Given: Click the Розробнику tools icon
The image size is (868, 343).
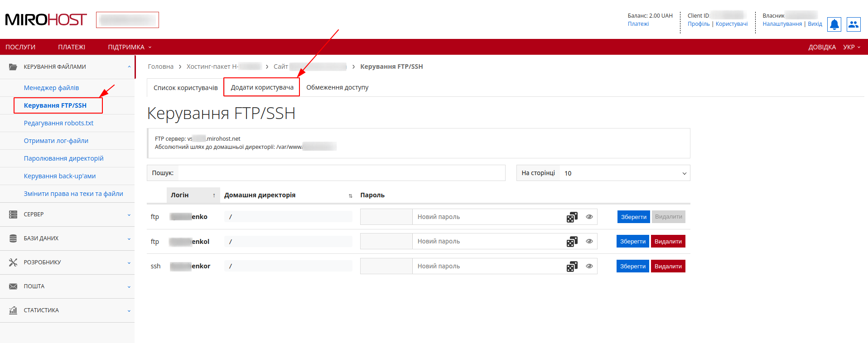Looking at the screenshot, I should point(13,262).
